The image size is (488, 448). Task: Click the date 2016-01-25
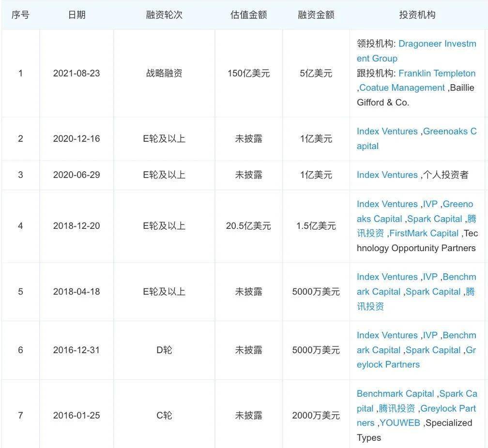tap(76, 415)
